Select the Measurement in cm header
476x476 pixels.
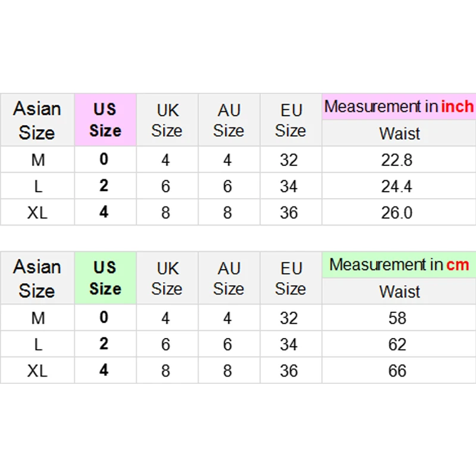[x=399, y=265]
